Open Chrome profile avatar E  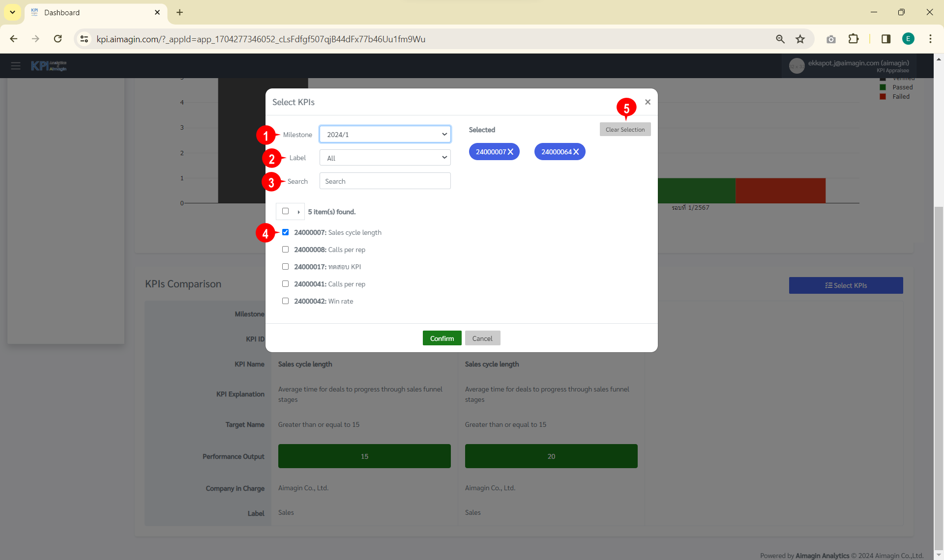(908, 39)
